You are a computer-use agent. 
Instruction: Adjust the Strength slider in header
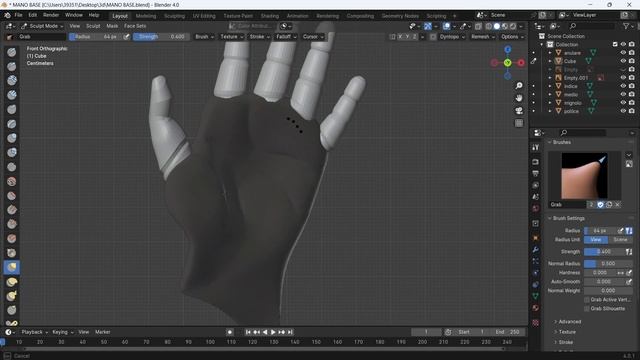click(x=162, y=37)
